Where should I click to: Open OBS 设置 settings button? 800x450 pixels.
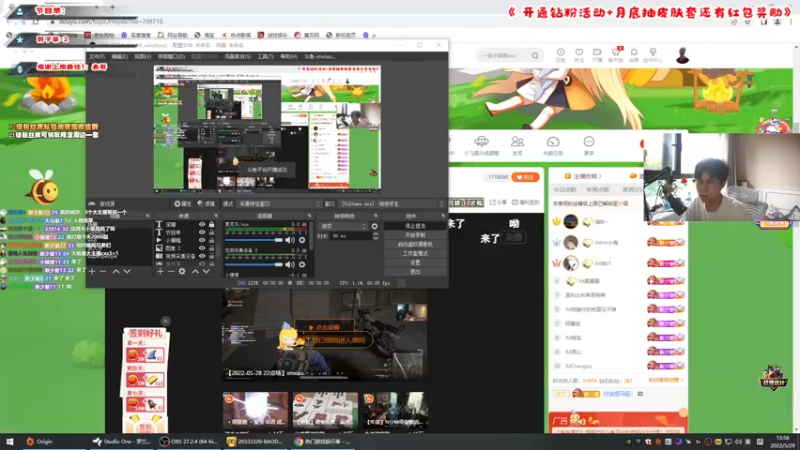point(415,263)
